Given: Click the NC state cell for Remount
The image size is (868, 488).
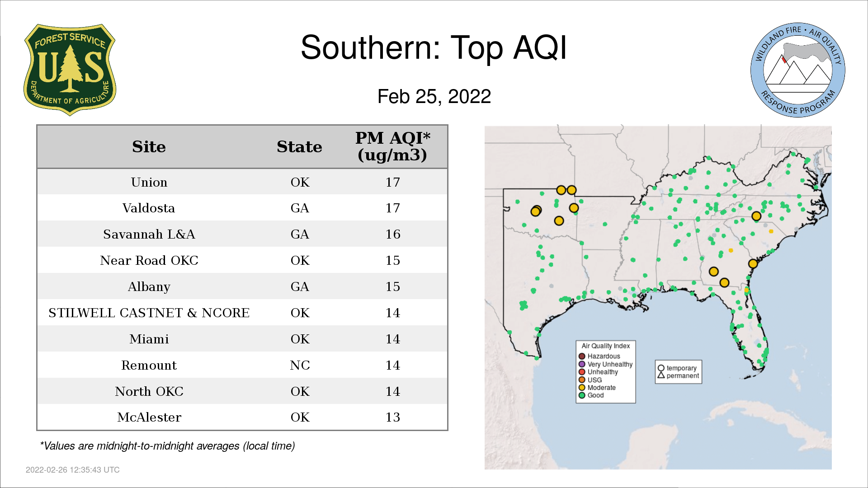Looking at the screenshot, I should 300,365.
